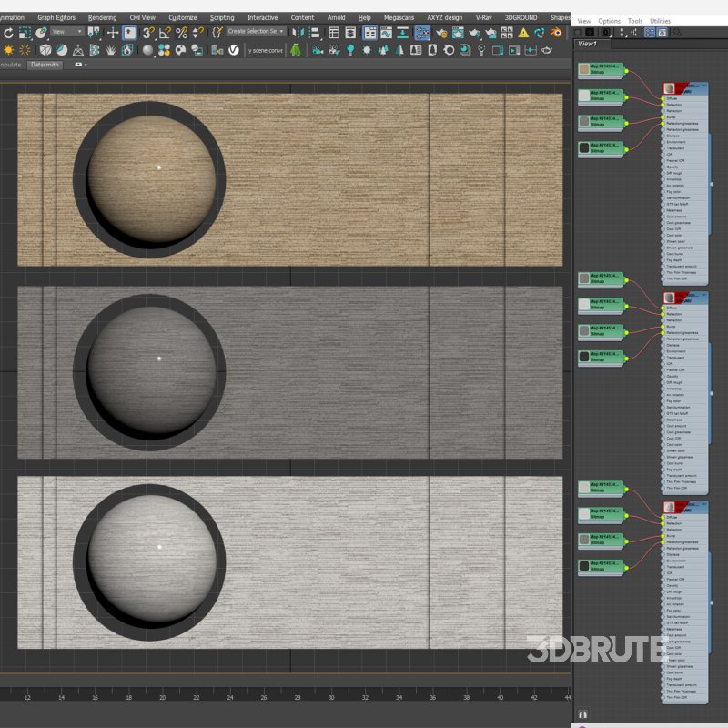Click the Blender logo toolbar icon

pos(555,32)
